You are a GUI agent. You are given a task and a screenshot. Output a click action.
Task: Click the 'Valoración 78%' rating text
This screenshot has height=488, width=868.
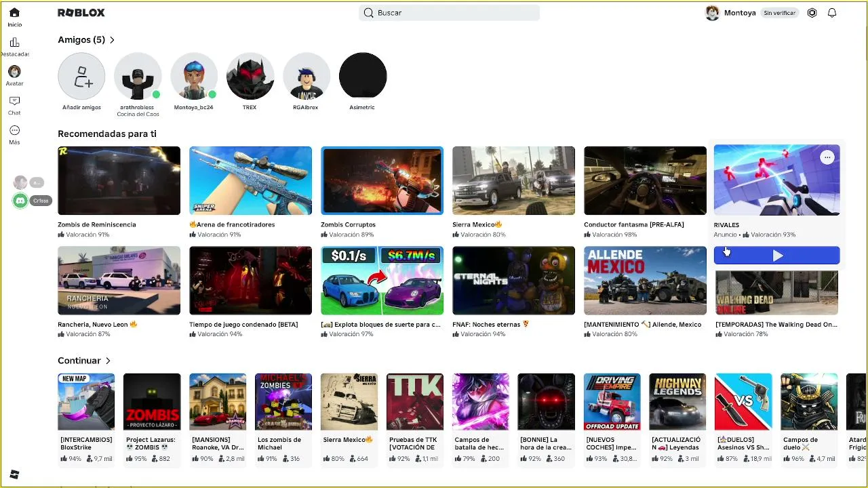[745, 334]
